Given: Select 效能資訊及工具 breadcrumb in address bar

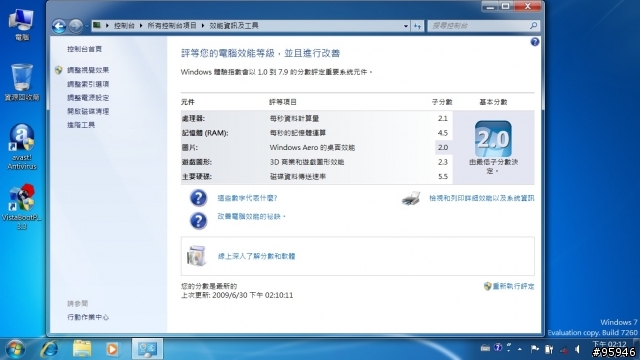Looking at the screenshot, I should 234,26.
